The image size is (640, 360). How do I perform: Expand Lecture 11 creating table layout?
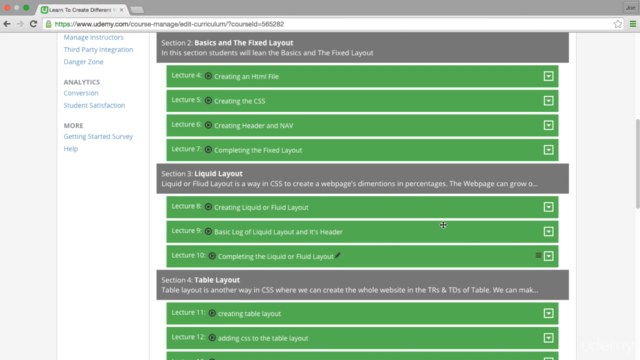point(549,313)
